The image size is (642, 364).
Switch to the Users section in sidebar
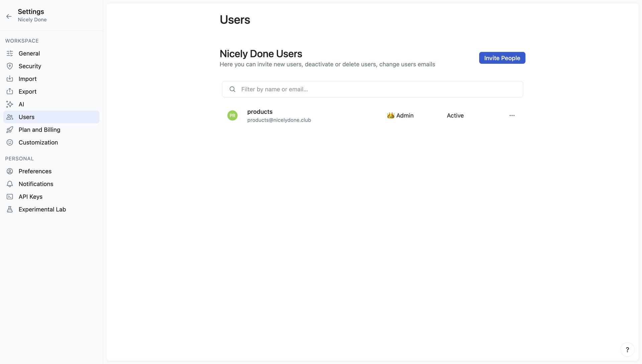[26, 117]
